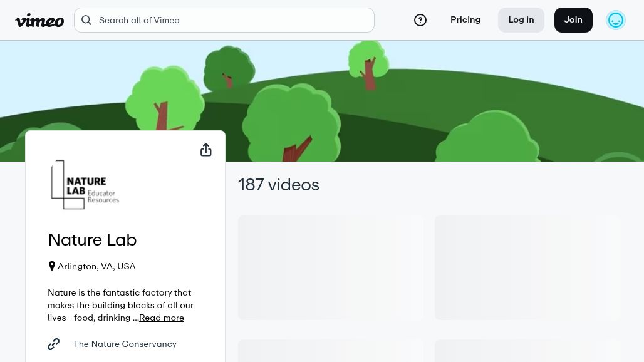Click the Arlington, VA, USA location text
The height and width of the screenshot is (362, 644).
96,266
